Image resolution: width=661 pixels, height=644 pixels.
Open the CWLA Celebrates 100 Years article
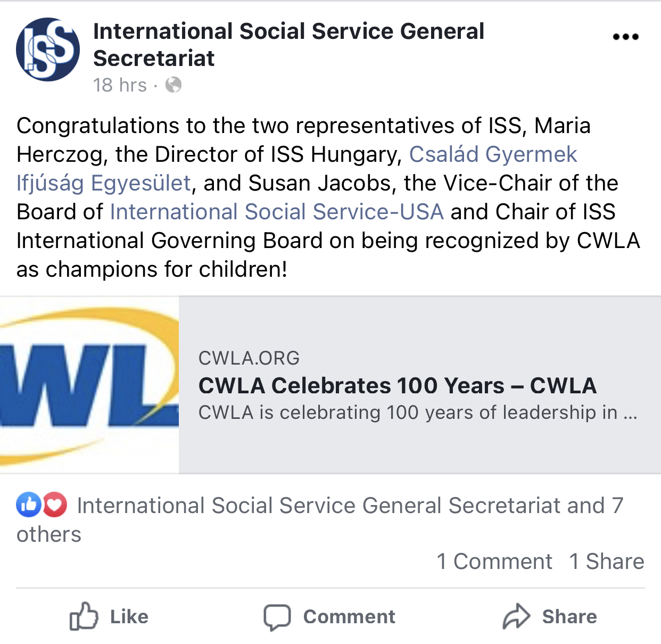coord(397,385)
